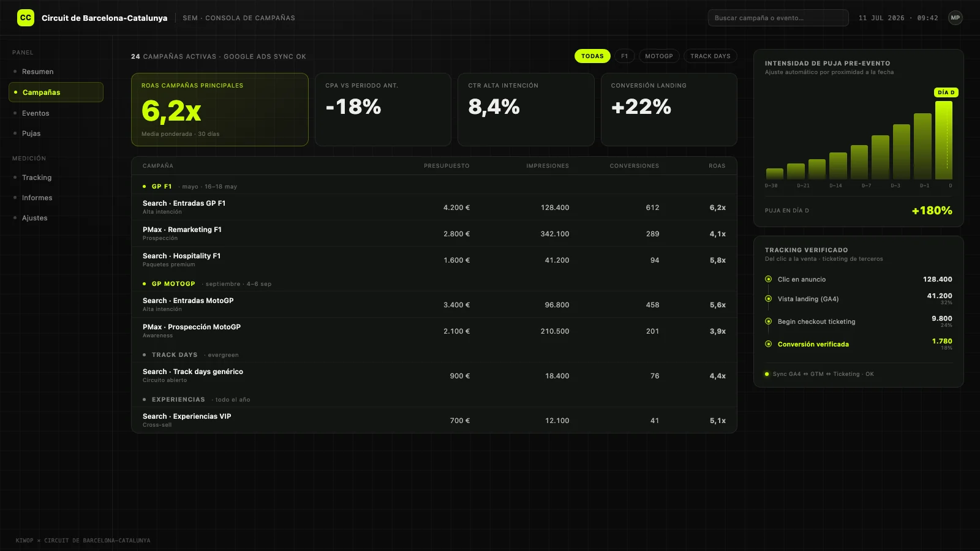The width and height of the screenshot is (980, 551).
Task: Focus the Buscar campaña o evento field
Action: pos(778,18)
